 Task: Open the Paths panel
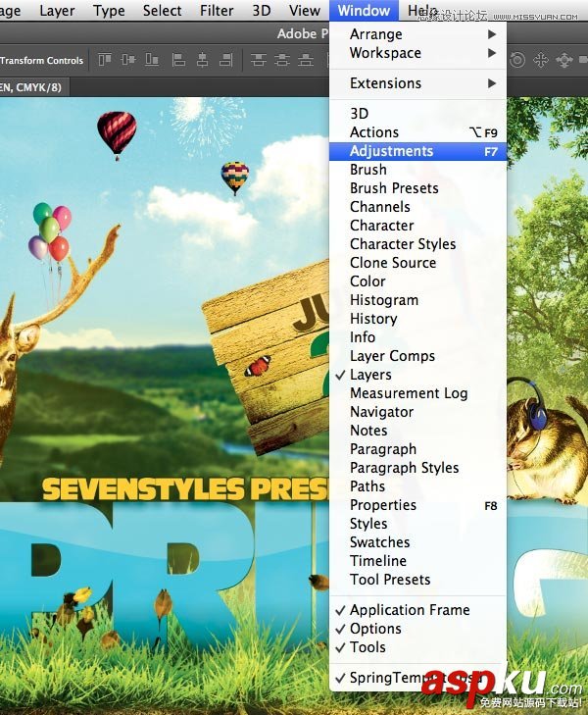click(x=417, y=486)
